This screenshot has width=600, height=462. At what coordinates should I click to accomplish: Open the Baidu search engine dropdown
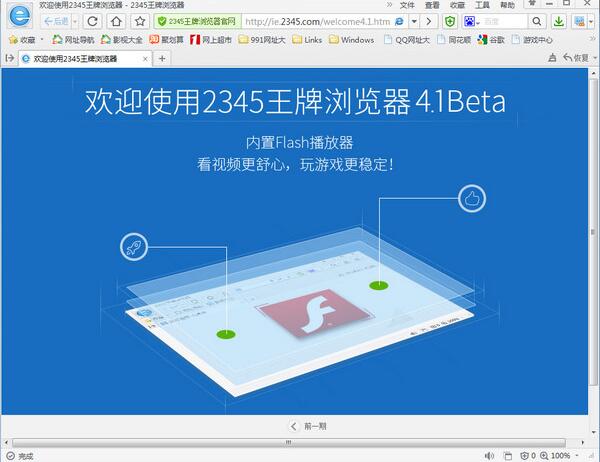[x=473, y=21]
